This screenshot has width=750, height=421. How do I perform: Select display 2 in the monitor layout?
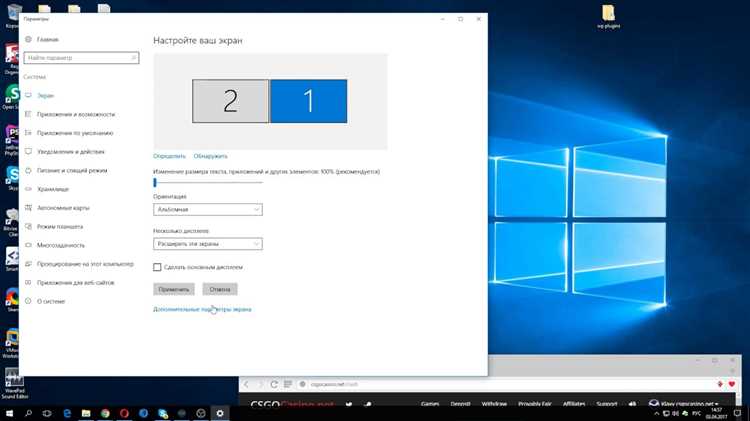[231, 101]
